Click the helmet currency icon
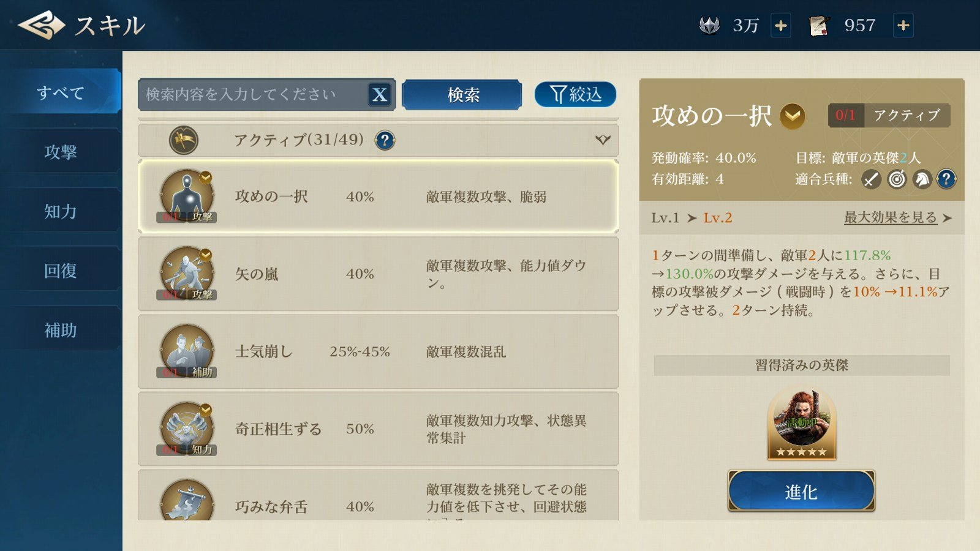This screenshot has height=551, width=980. (x=709, y=25)
